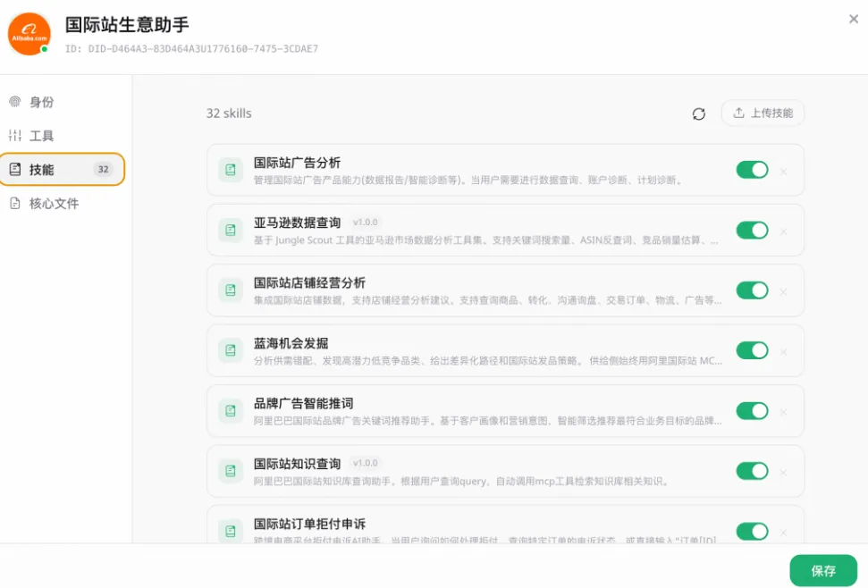Click the skill icon beside 蓝海机会发掘
The height and width of the screenshot is (588, 868).
pos(231,350)
